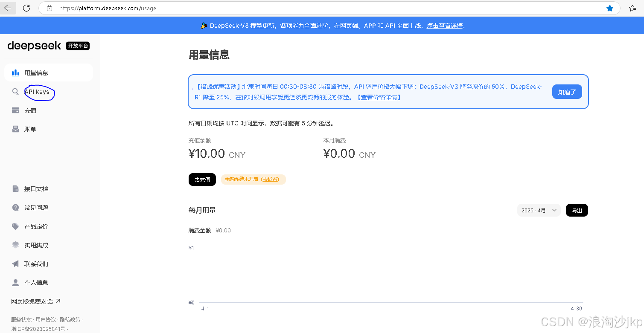Click the 用量信息 page title
The height and width of the screenshot is (333, 644).
pos(209,55)
